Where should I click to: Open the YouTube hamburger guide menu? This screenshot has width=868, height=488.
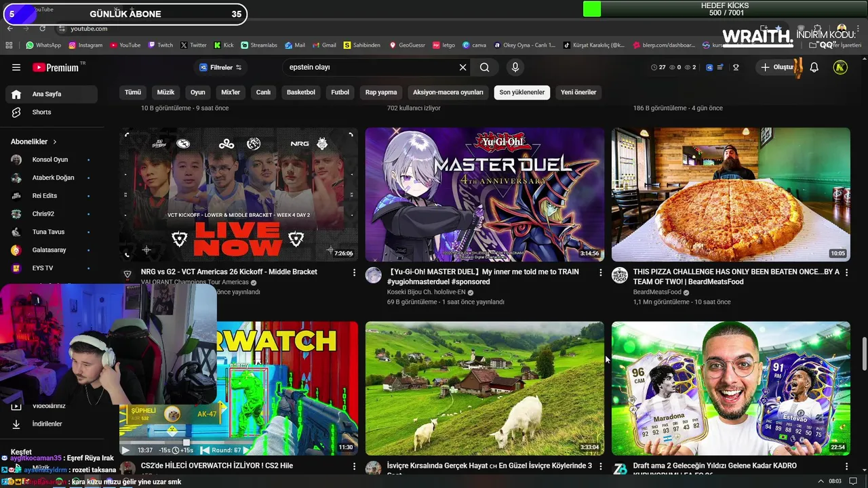click(x=16, y=67)
